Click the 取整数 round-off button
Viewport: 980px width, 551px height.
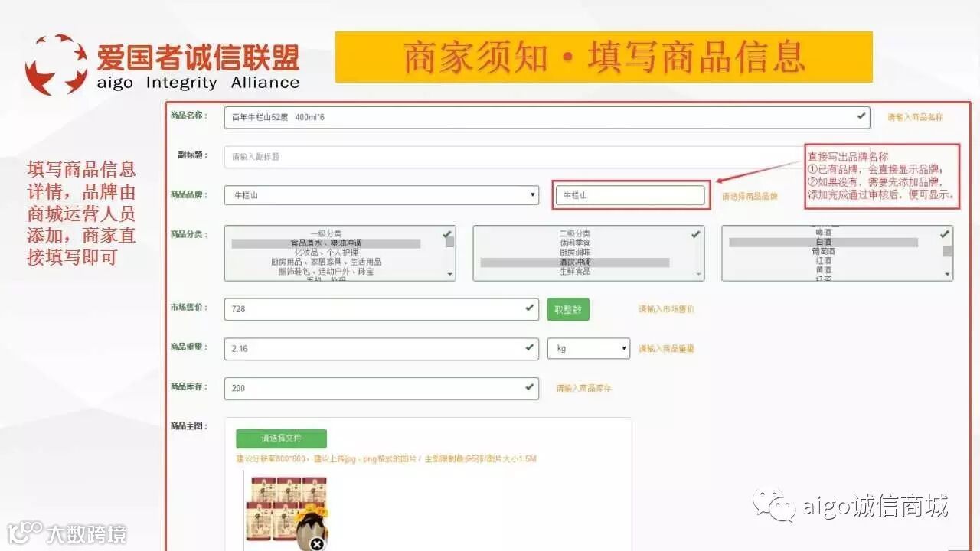pyautogui.click(x=568, y=310)
